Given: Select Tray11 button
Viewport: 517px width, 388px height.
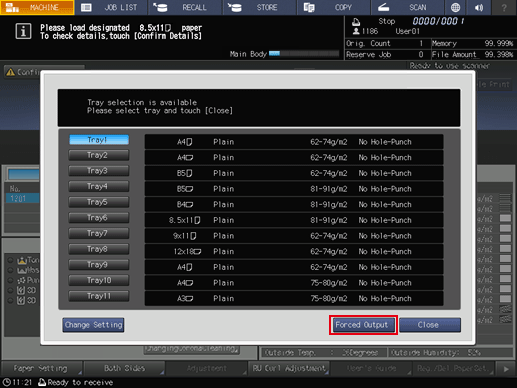Looking at the screenshot, I should [99, 296].
